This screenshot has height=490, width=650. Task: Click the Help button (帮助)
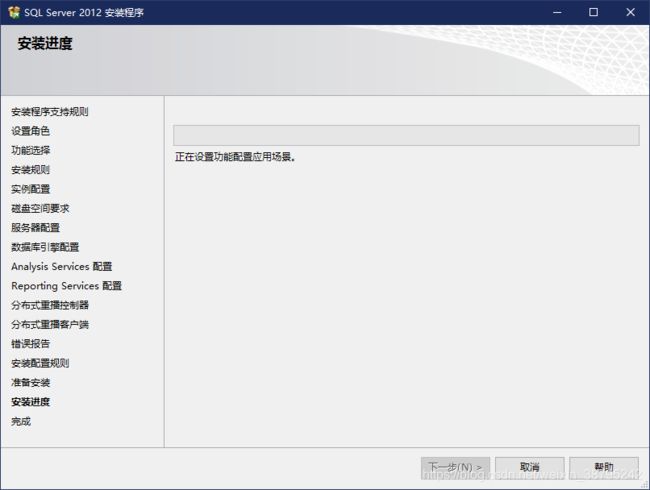tap(604, 467)
